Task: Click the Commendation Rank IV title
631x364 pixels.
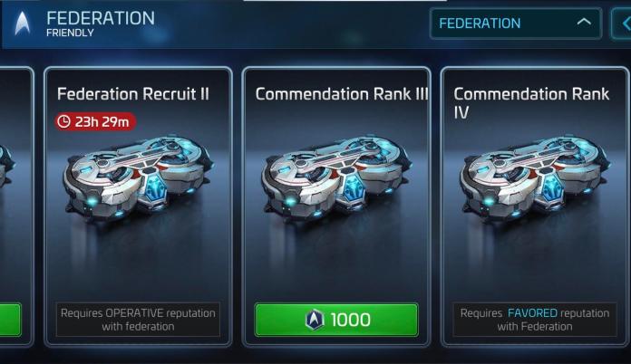Action: click(531, 103)
